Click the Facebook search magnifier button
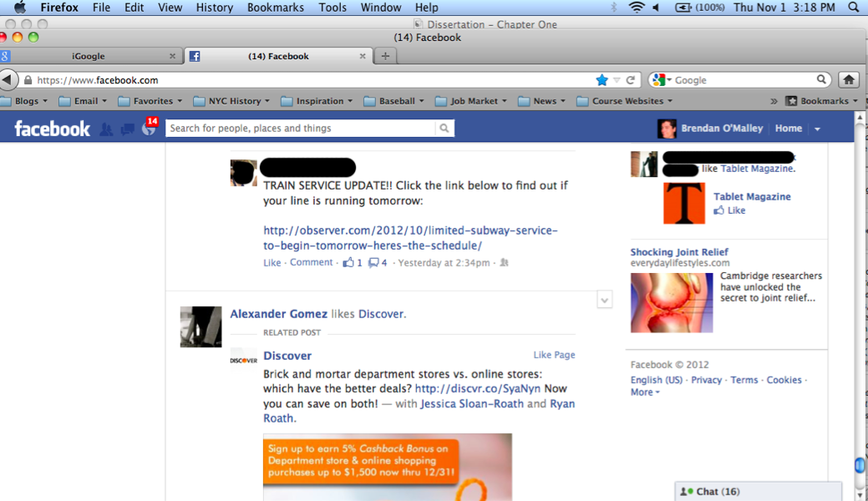868x501 pixels. click(444, 129)
